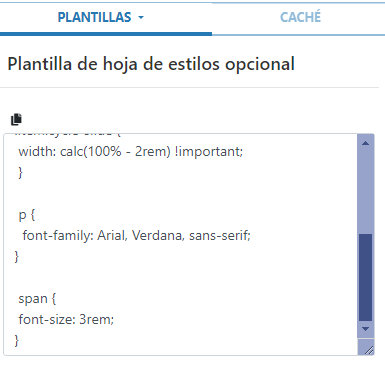Click the heading Plantilla de hoja de estilos opcional

point(151,64)
